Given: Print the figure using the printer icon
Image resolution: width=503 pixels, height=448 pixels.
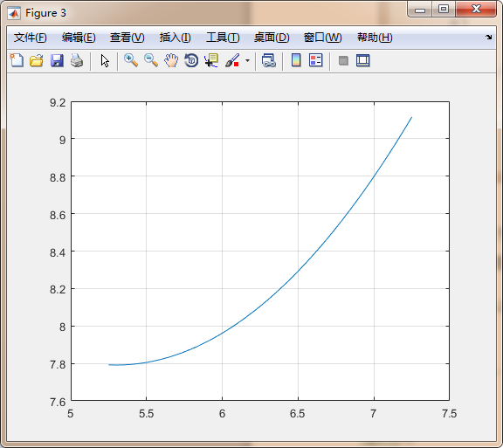Looking at the screenshot, I should click(x=77, y=60).
